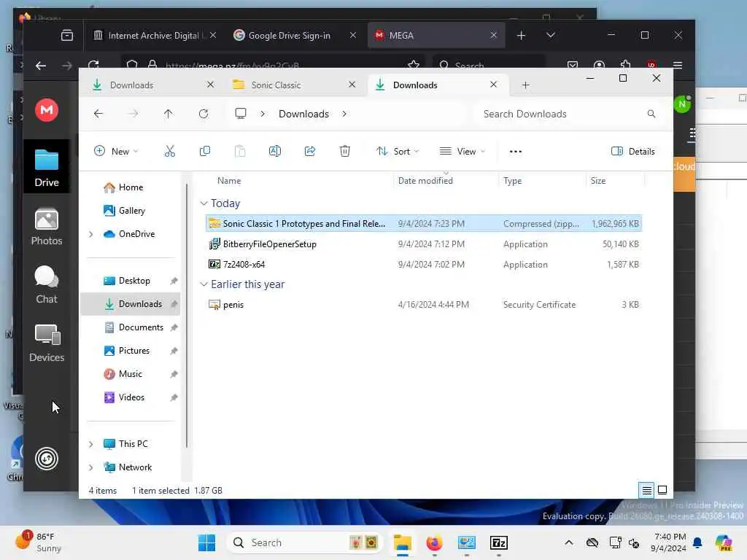Open Firefox list all tabs dropdown
The image size is (747, 560).
click(551, 35)
